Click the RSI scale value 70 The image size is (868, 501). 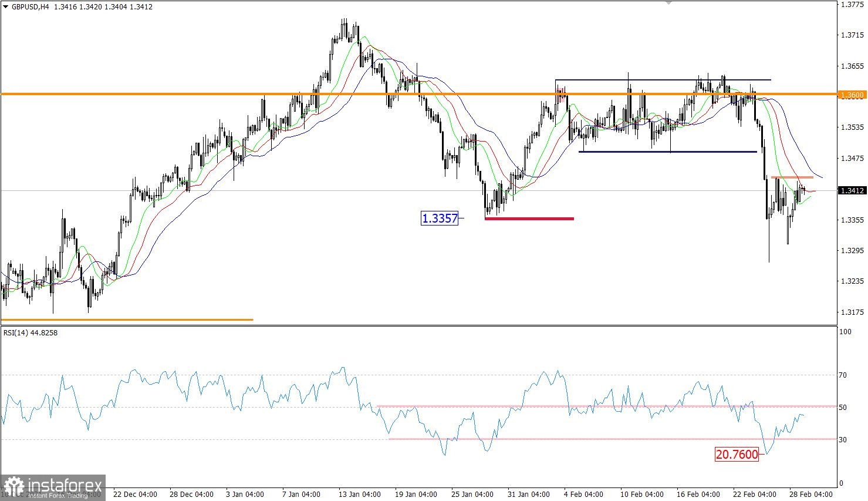click(x=844, y=375)
